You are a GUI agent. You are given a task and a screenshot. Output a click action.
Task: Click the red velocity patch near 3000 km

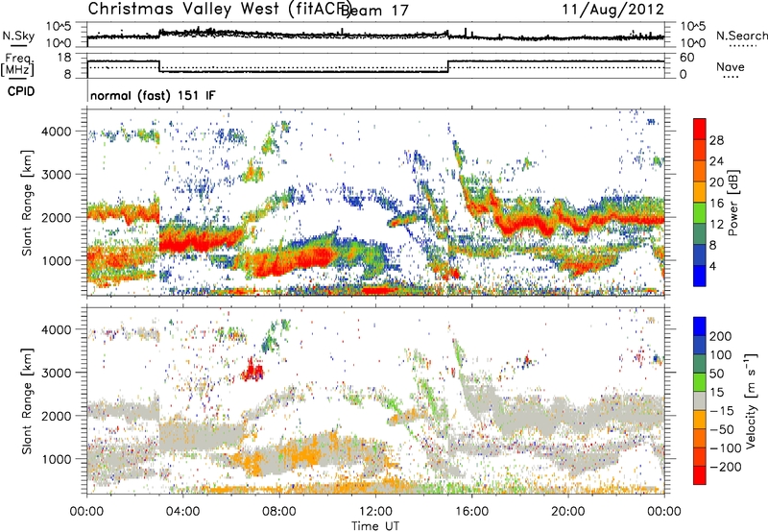(252, 372)
